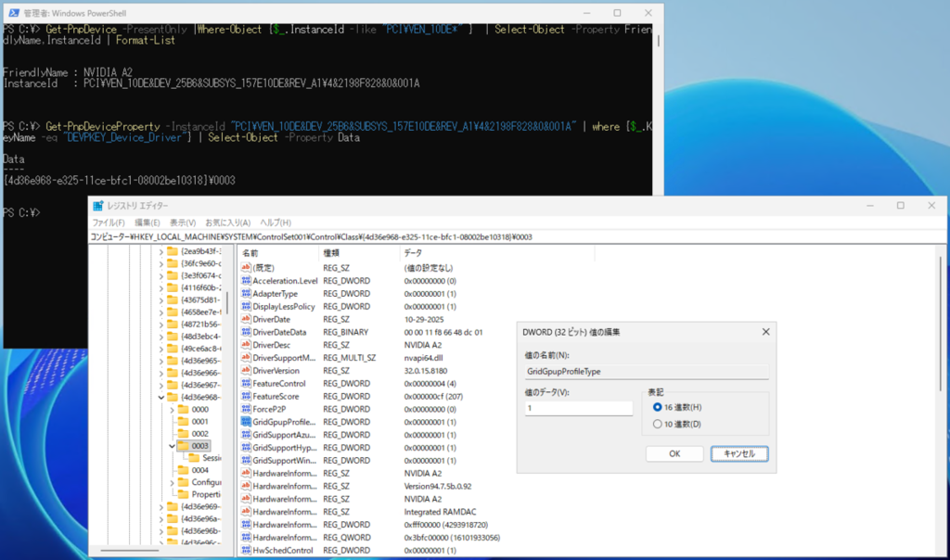Click the DriverVersion string value icon
Image resolution: width=950 pixels, height=560 pixels.
[x=246, y=371]
